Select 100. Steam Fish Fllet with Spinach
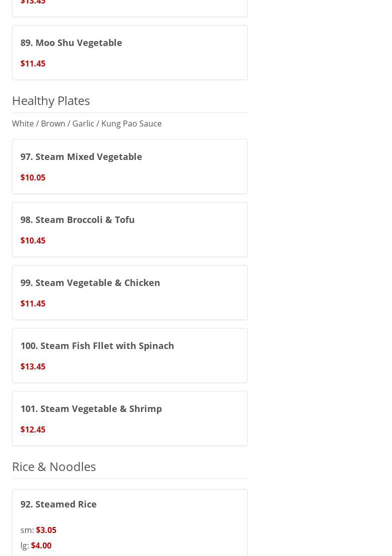This screenshot has width=392, height=556. click(x=97, y=346)
